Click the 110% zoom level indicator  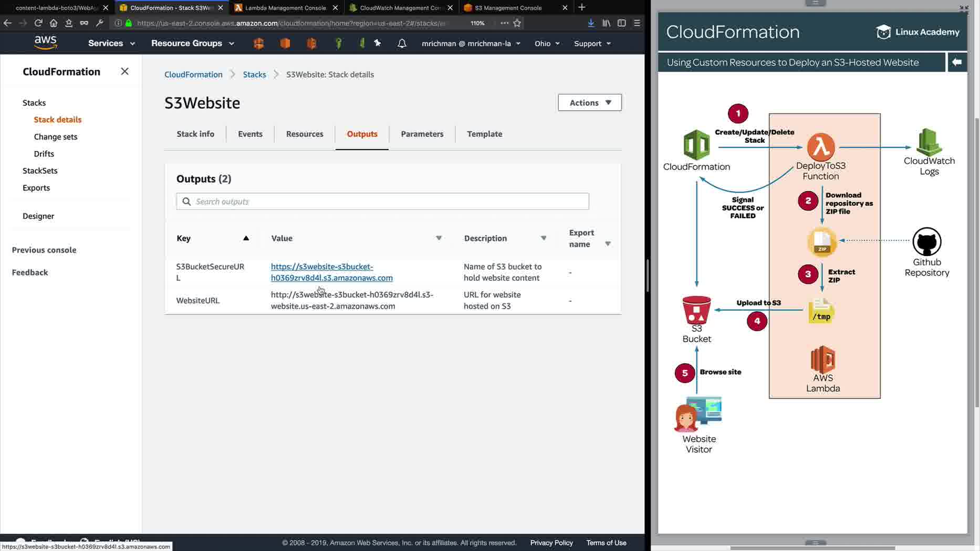tap(477, 23)
